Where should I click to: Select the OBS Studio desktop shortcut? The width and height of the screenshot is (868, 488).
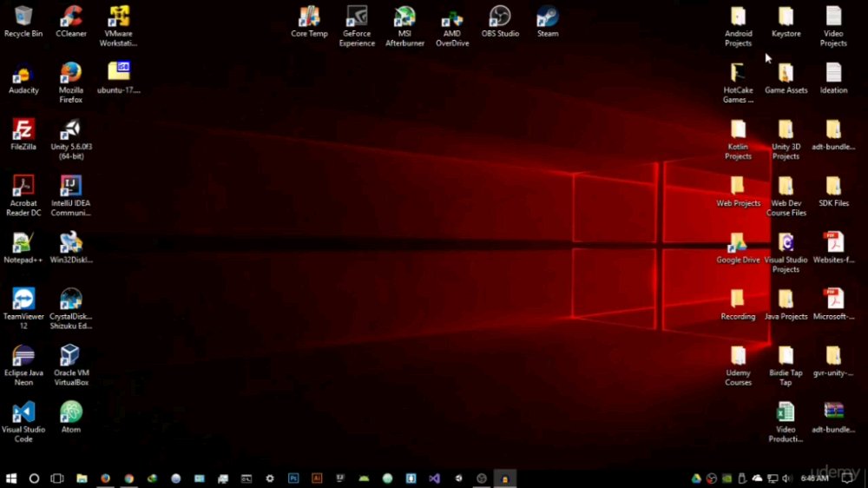point(500,22)
